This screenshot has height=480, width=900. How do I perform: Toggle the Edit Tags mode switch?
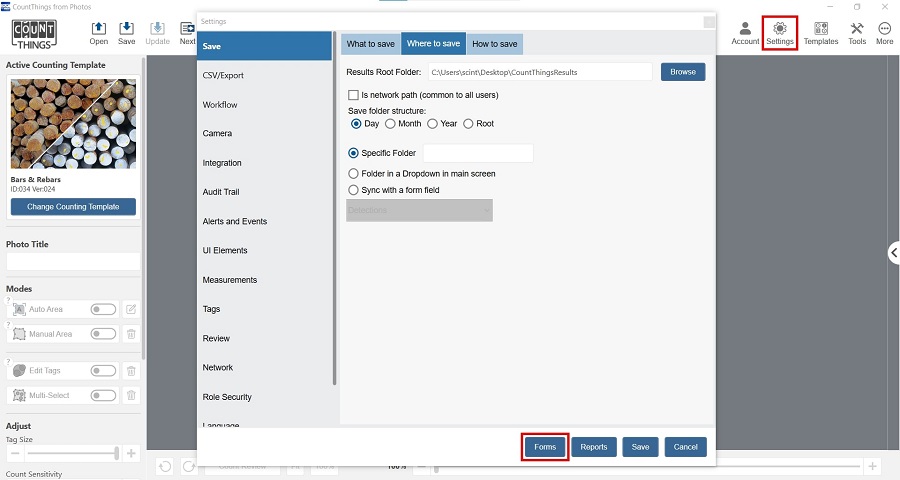coord(103,371)
